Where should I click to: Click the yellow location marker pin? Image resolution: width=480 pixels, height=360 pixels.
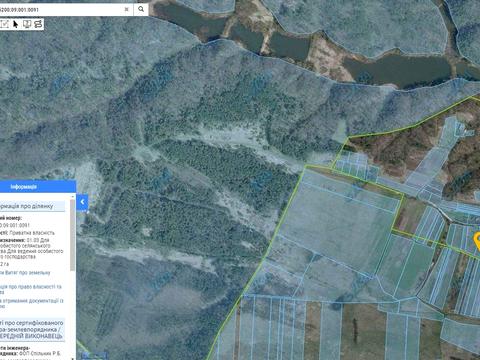pos(477,242)
